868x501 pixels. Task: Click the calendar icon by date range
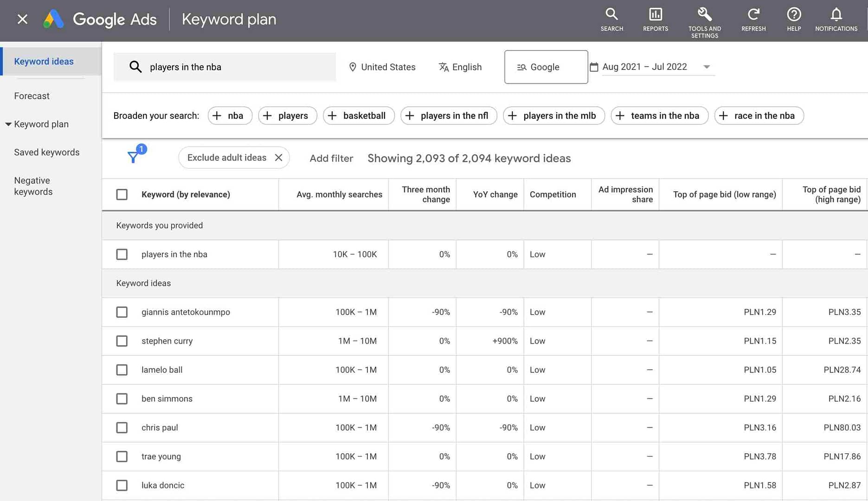[x=594, y=67]
